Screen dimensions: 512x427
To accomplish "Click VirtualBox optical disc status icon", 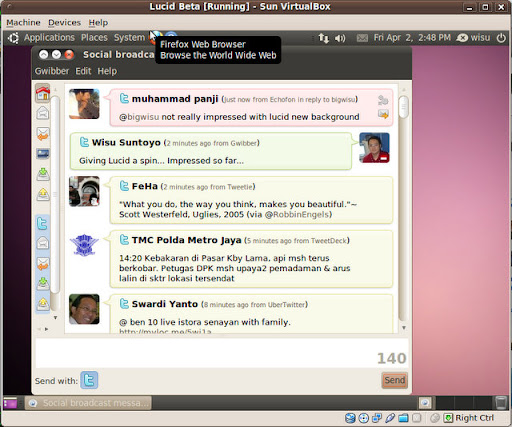I will coord(364,418).
